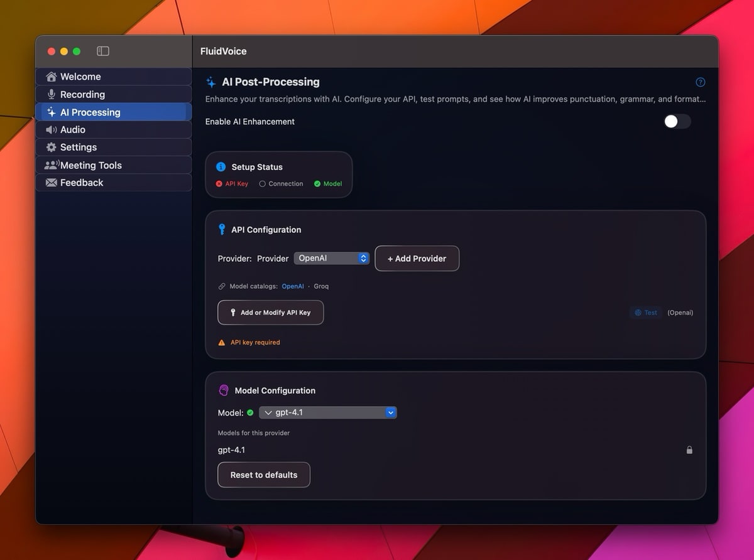Open Settings from the sidebar
Viewport: 754px width, 560px height.
point(78,147)
